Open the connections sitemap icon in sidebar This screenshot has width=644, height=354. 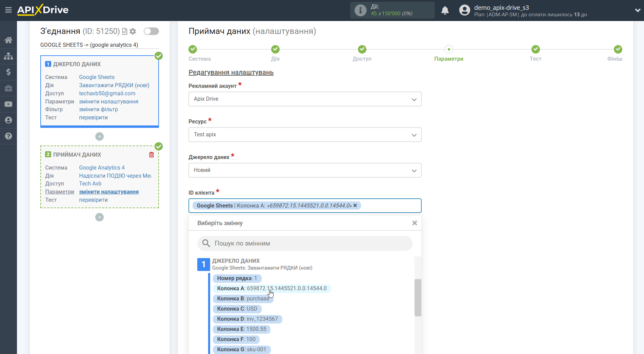click(8, 56)
